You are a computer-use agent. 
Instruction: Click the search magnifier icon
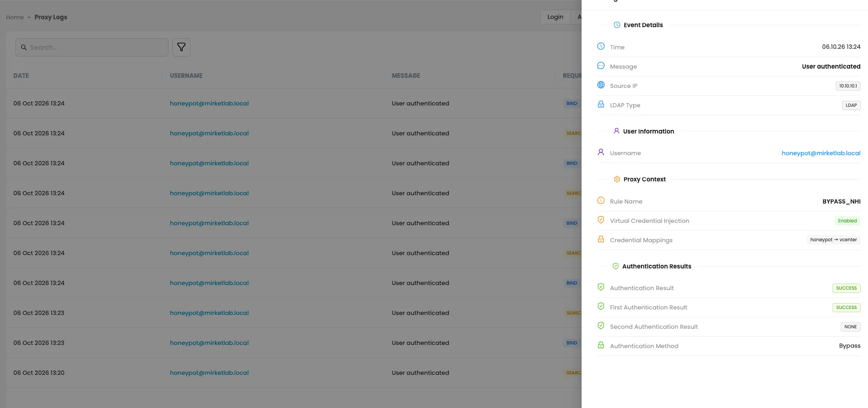[x=24, y=47]
